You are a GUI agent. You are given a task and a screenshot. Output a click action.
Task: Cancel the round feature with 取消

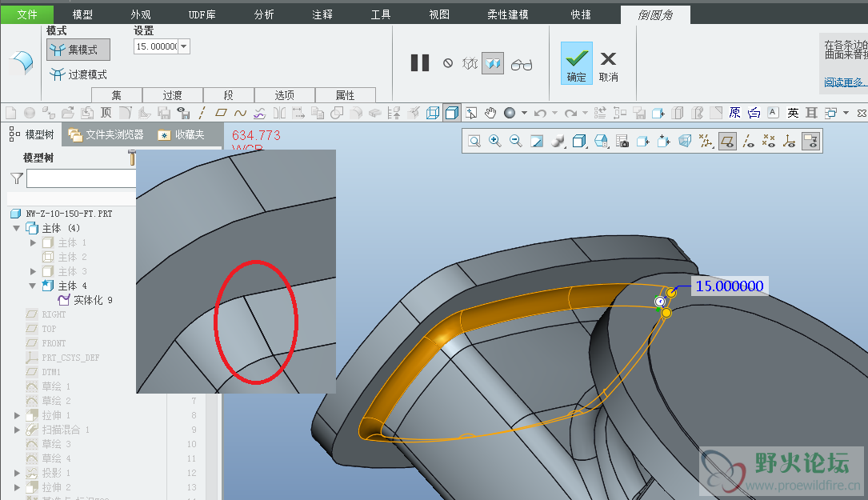tap(608, 64)
